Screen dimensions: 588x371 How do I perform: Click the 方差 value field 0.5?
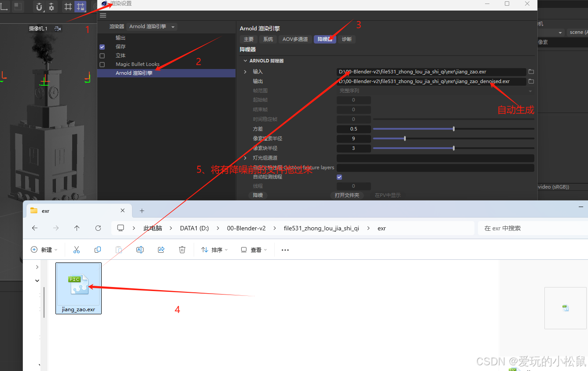353,129
